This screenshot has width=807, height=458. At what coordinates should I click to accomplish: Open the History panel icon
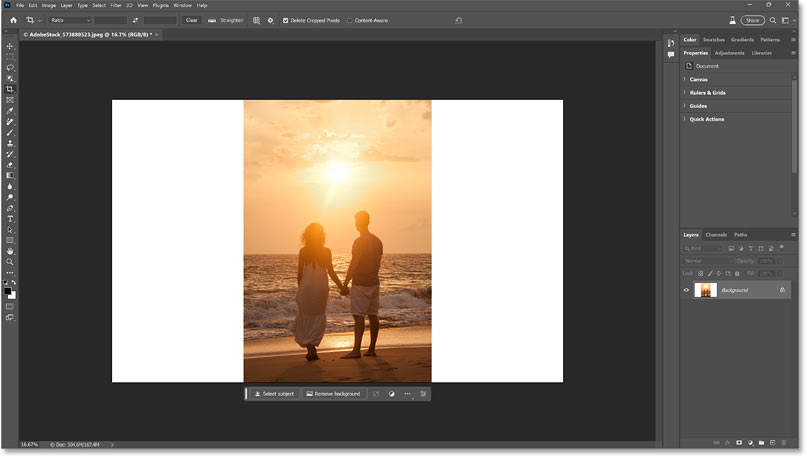tap(671, 43)
